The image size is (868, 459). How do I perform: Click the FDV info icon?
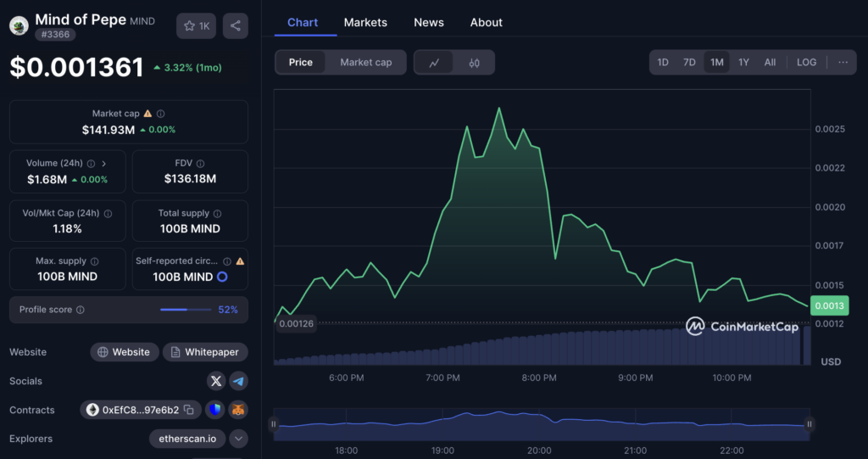coord(200,164)
